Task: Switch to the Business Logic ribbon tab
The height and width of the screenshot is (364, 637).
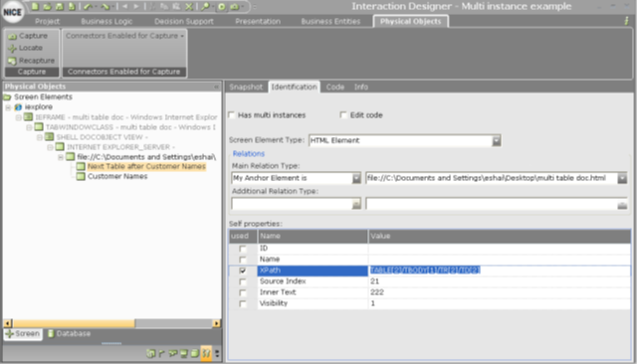Action: point(106,22)
